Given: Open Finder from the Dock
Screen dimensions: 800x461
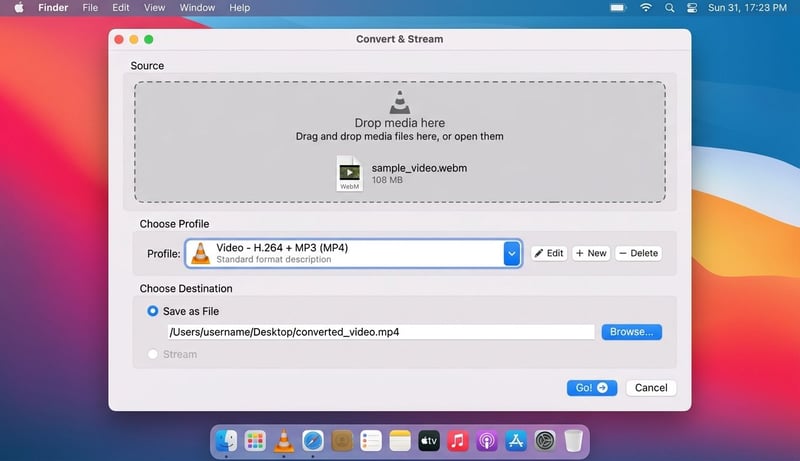Looking at the screenshot, I should pyautogui.click(x=226, y=440).
